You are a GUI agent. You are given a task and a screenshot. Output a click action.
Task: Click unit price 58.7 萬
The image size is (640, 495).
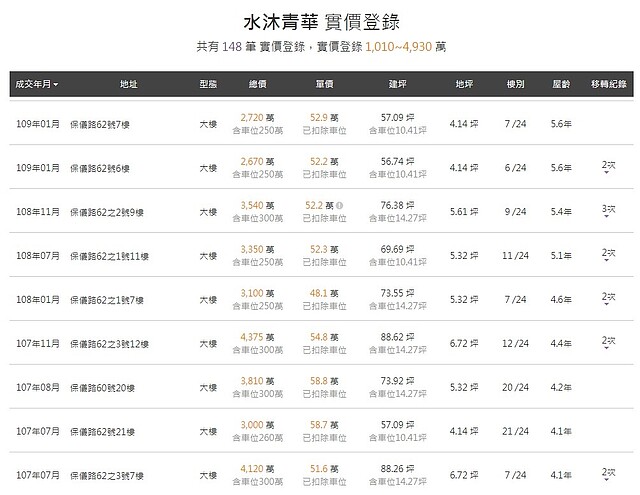tap(324, 425)
